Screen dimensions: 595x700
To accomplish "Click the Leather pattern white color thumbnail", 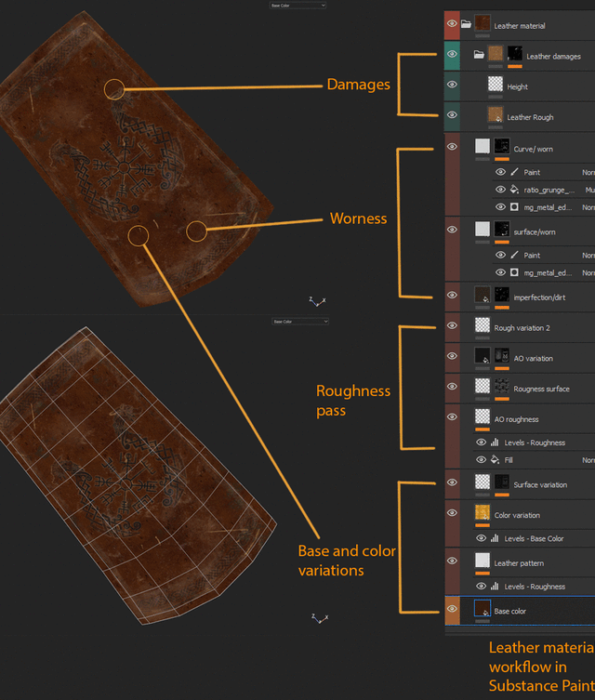I will pyautogui.click(x=483, y=561).
